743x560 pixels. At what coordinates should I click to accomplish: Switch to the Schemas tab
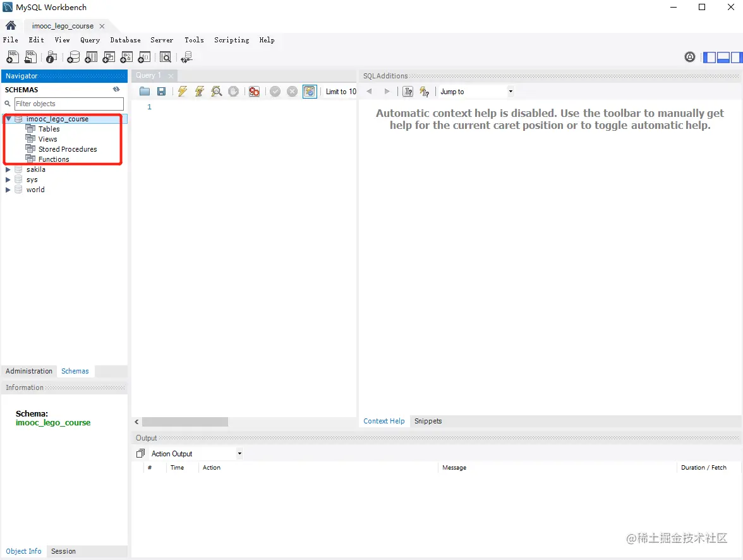tap(75, 371)
